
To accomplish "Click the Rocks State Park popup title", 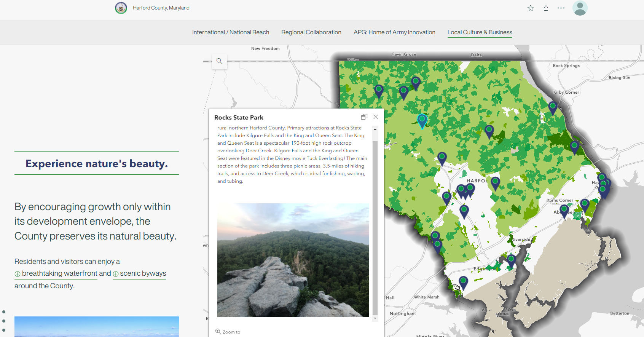I will point(239,118).
